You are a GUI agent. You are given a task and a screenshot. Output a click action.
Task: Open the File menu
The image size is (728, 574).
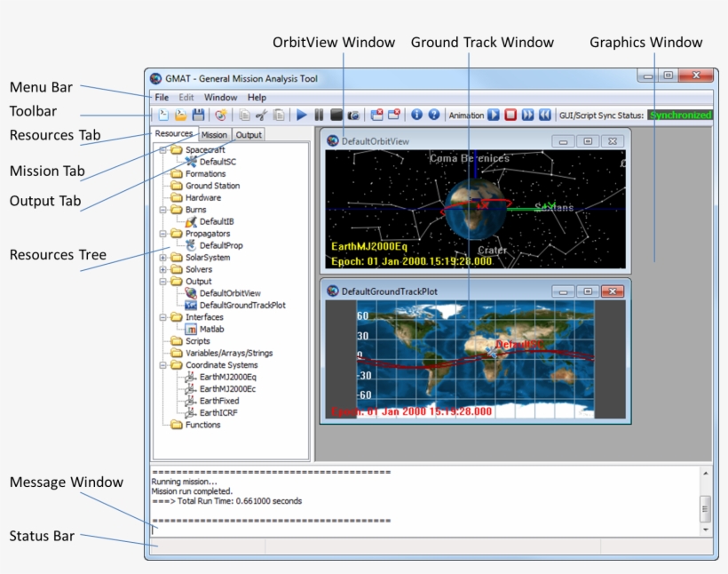[162, 97]
